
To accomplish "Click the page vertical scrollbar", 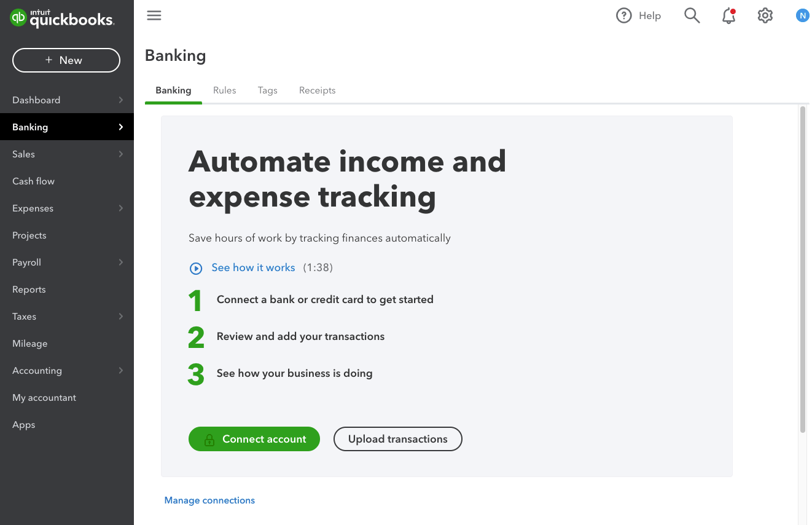I will coord(803,270).
